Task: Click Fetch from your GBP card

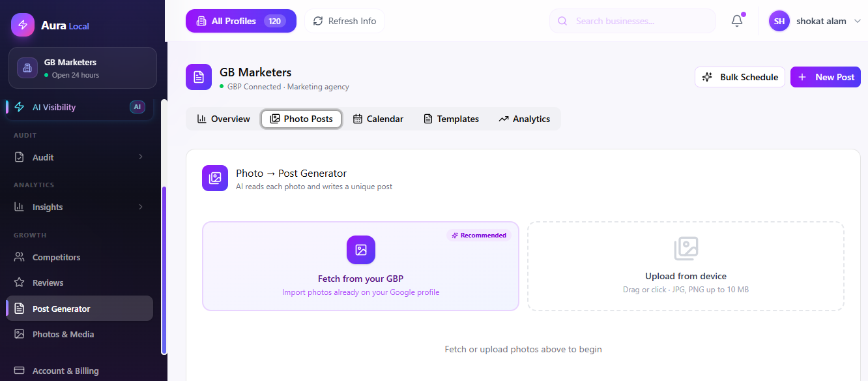Action: coord(360,266)
